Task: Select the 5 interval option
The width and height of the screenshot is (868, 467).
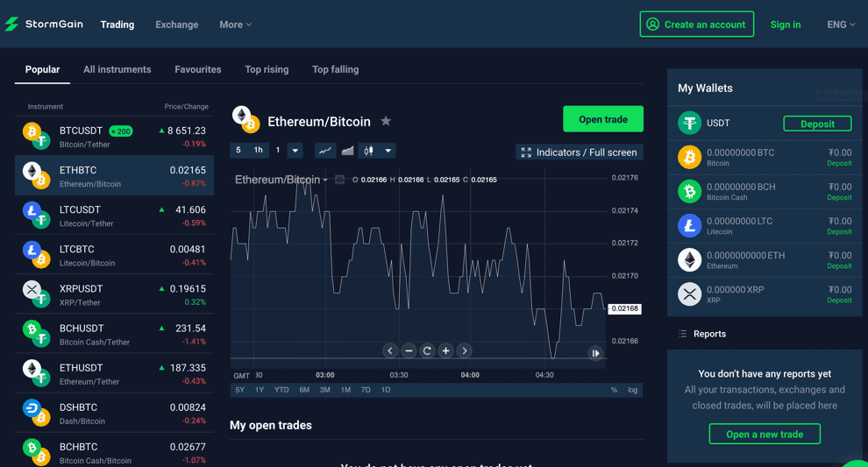Action: (238, 150)
